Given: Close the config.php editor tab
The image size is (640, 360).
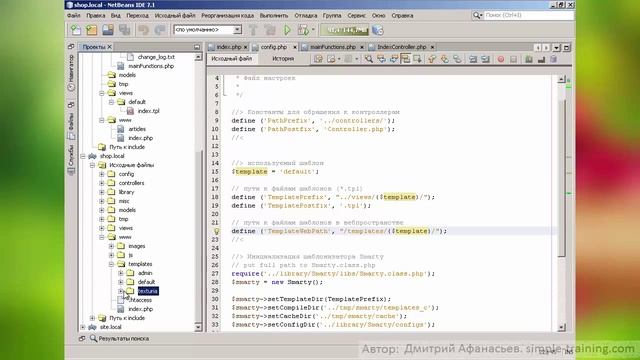Looking at the screenshot, I should [x=295, y=47].
